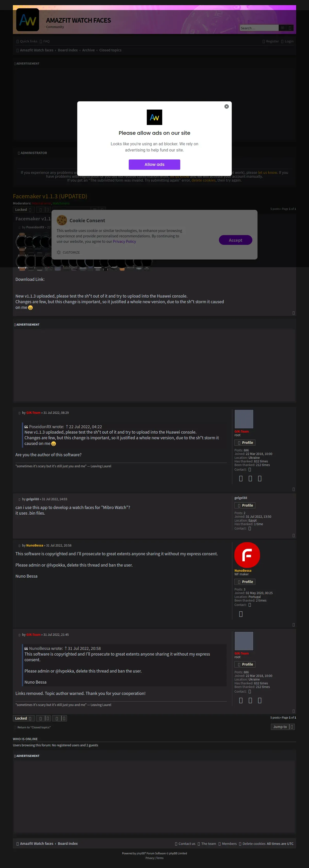Open the first GIK-Team Profile button

245,443
